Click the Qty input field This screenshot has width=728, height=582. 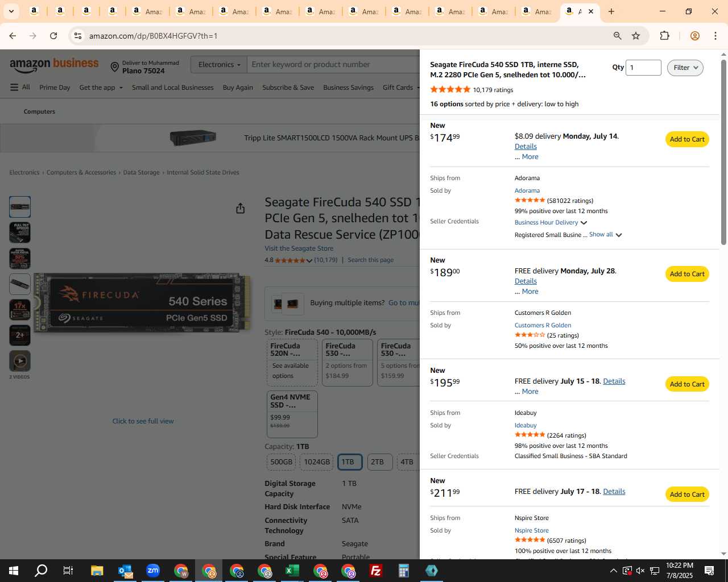click(643, 68)
